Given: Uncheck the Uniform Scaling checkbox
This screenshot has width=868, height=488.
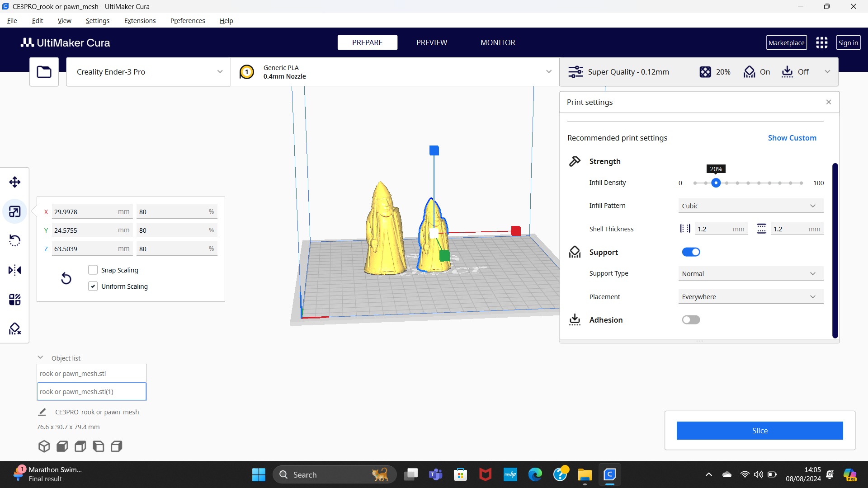Looking at the screenshot, I should 93,286.
